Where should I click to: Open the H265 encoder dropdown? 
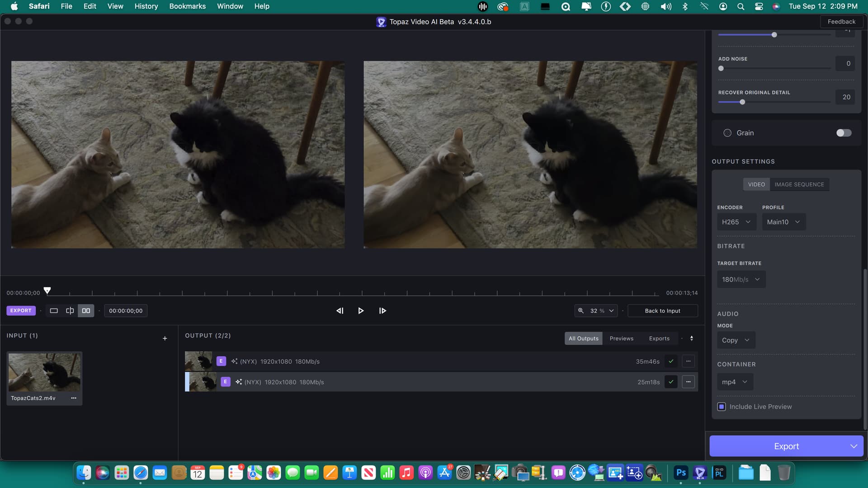736,222
